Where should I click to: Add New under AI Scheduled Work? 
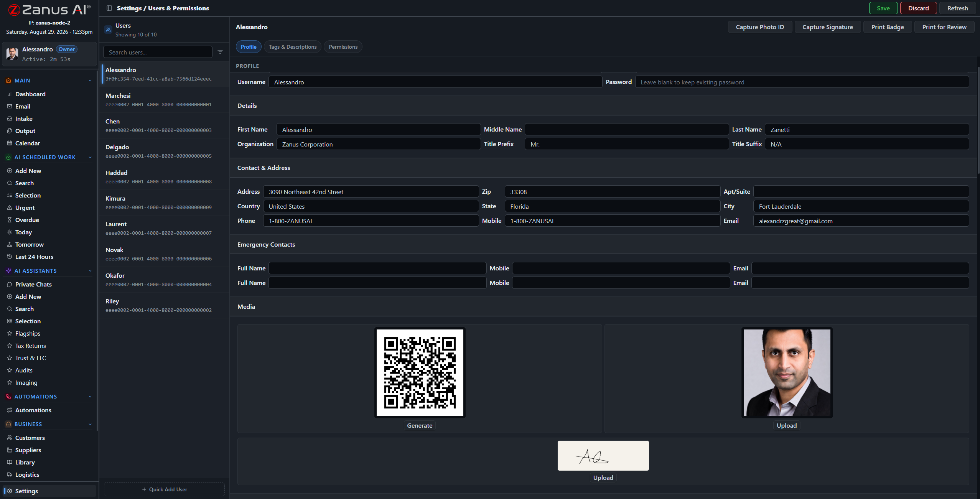point(28,171)
